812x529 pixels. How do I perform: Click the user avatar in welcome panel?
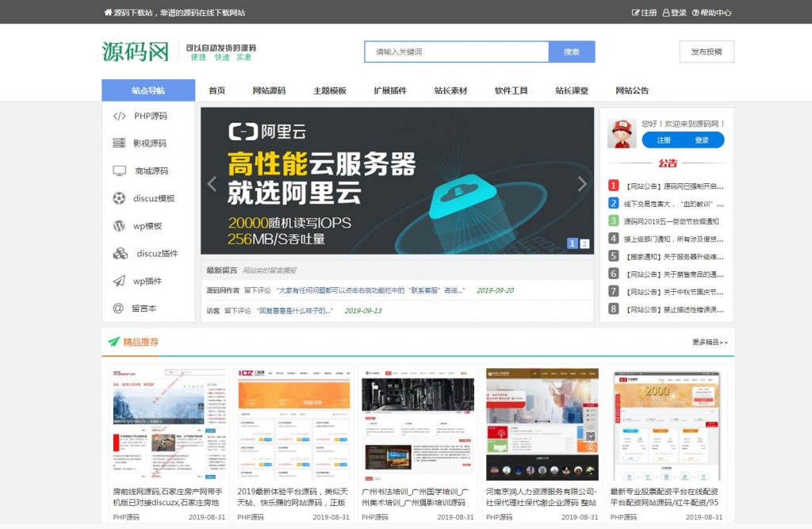pyautogui.click(x=622, y=134)
